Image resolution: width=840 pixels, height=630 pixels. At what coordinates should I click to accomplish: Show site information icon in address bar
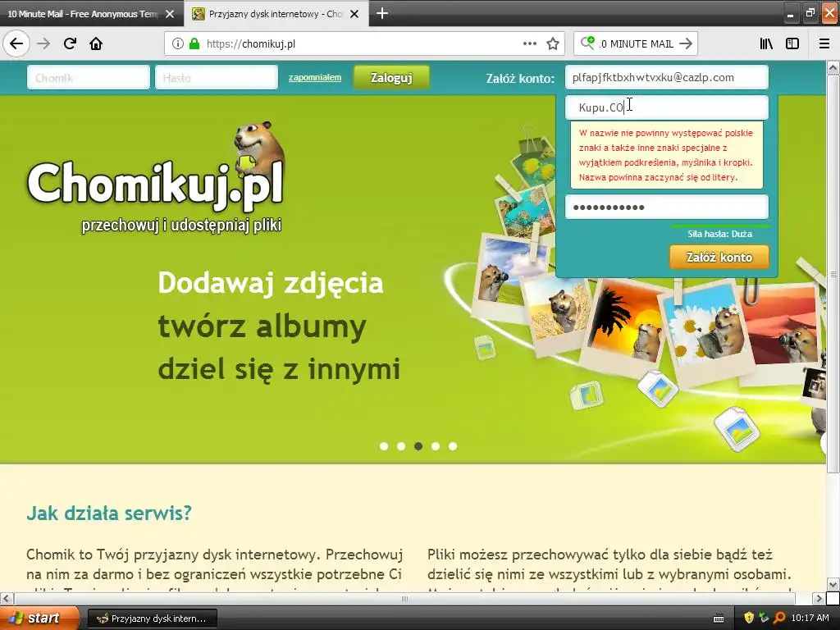point(178,44)
